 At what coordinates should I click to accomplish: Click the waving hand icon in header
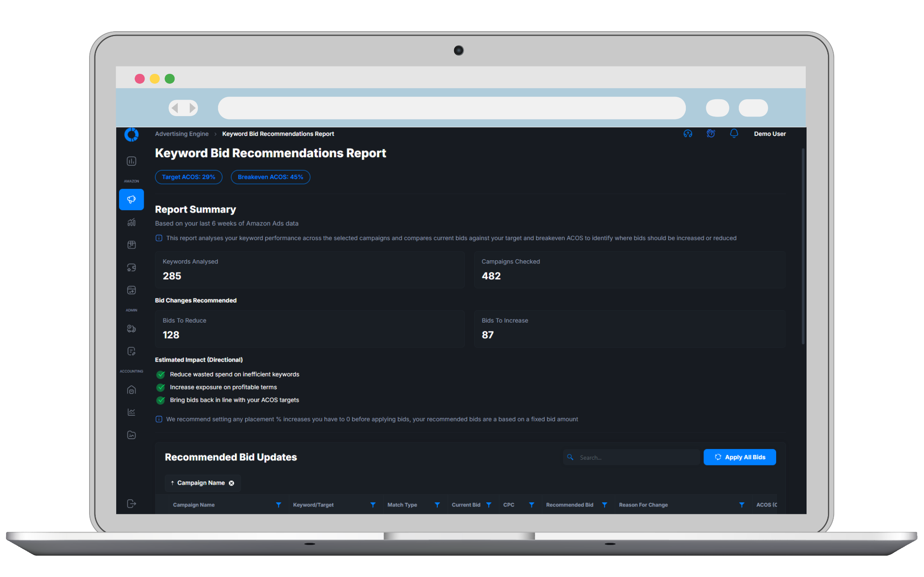711,134
